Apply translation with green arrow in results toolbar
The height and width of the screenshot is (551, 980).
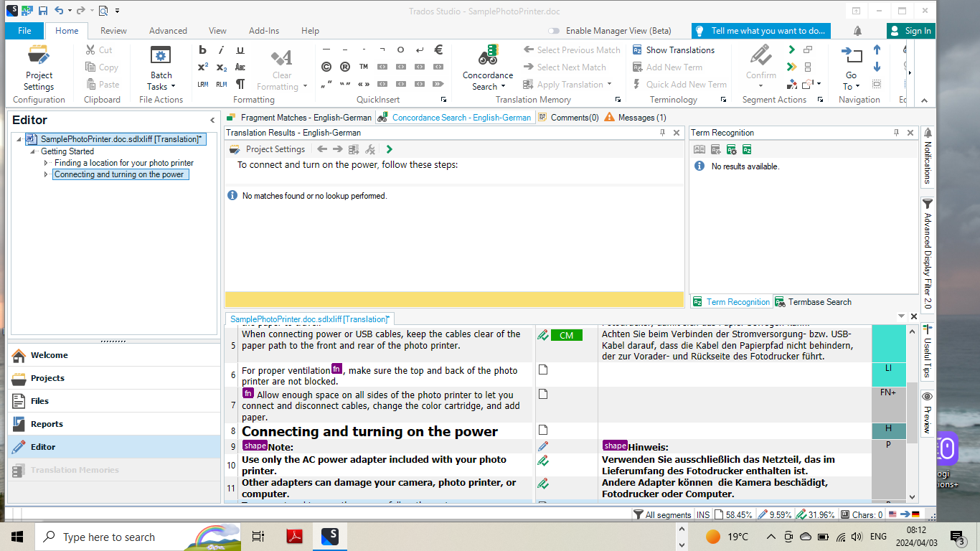390,149
